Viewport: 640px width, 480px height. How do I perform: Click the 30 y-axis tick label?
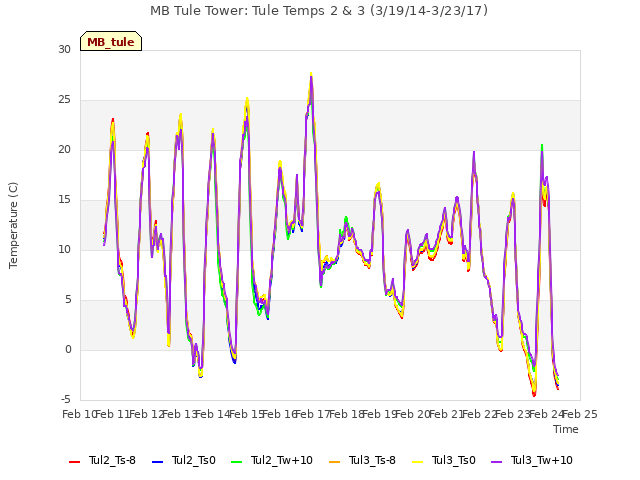(64, 49)
